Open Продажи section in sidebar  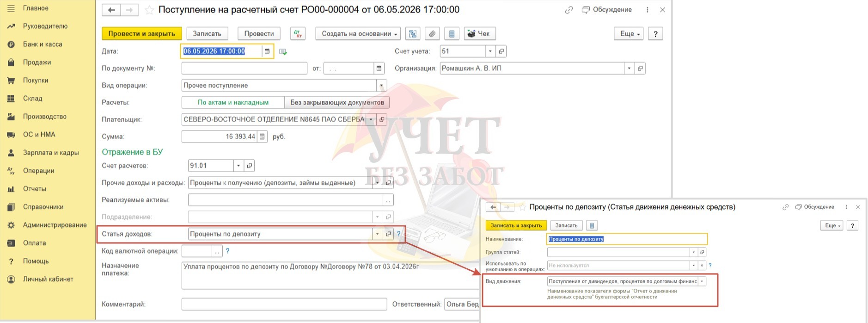[x=37, y=62]
